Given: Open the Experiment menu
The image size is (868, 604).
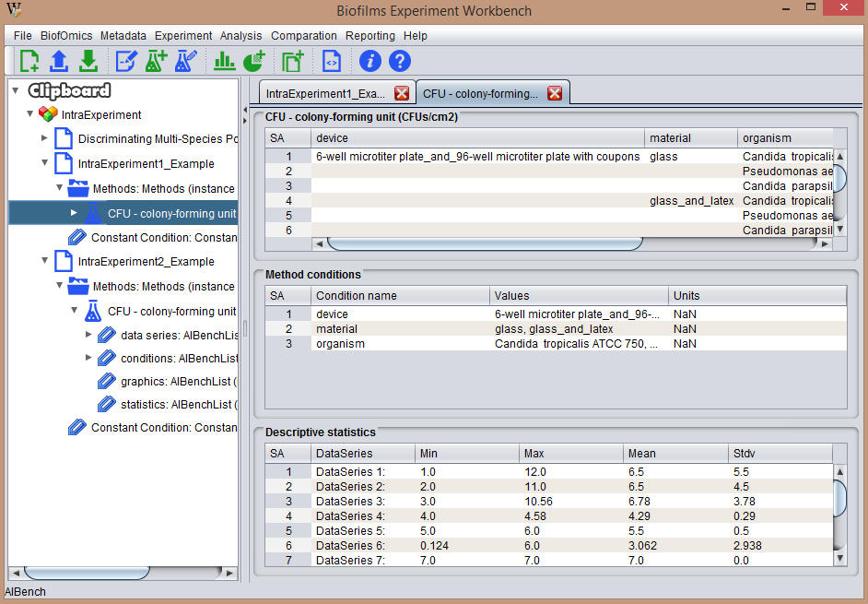Looking at the screenshot, I should 183,35.
